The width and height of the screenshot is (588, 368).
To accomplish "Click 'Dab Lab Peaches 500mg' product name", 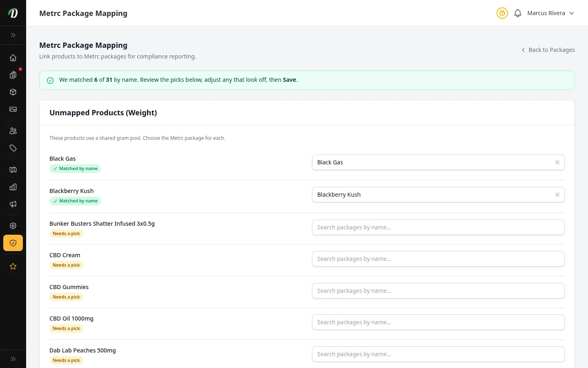I will tap(82, 350).
